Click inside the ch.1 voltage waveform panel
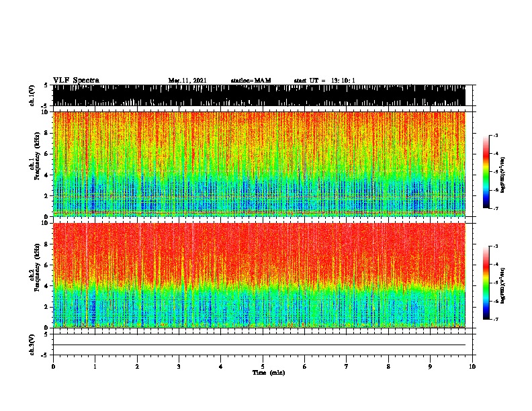The image size is (532, 411). tap(259, 95)
